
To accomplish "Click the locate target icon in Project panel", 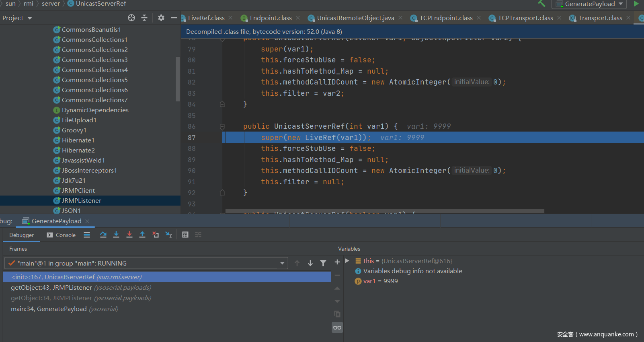I will pos(131,18).
